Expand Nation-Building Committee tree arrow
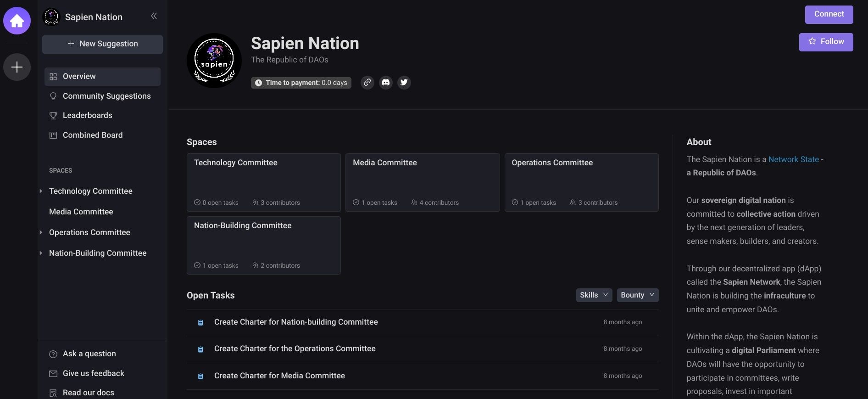Screen dimensions: 868x399 click(41, 253)
